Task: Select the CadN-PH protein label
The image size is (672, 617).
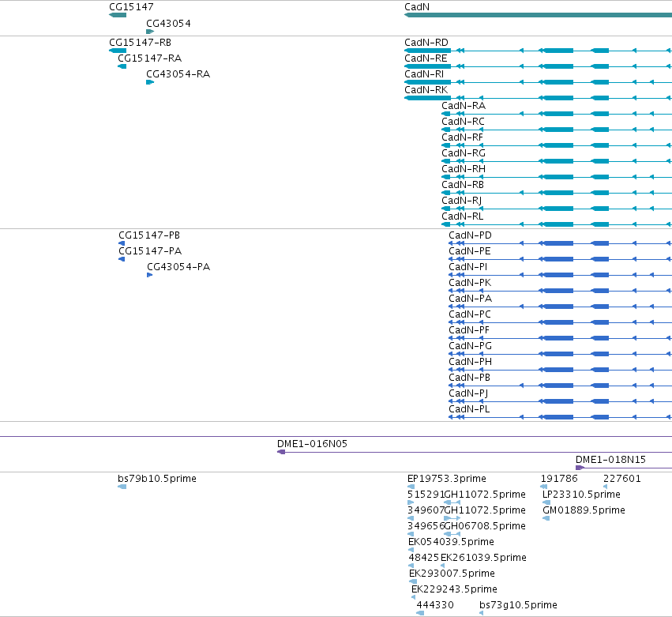Action: 470,363
